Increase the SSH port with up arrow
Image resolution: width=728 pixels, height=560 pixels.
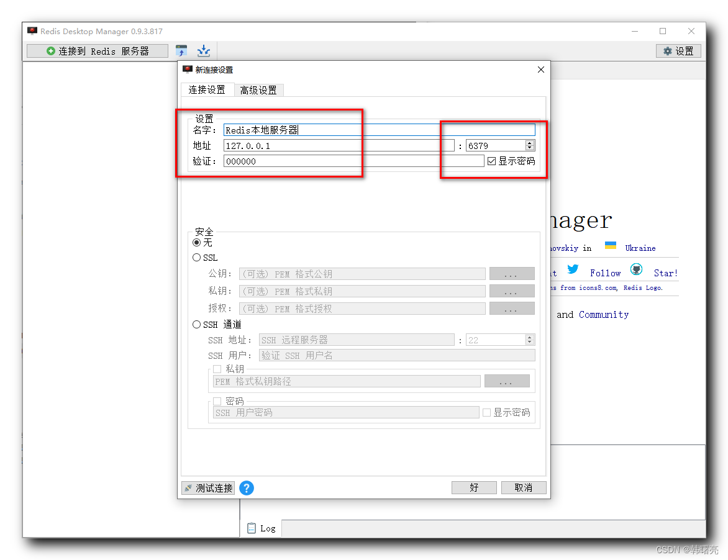[x=530, y=337]
